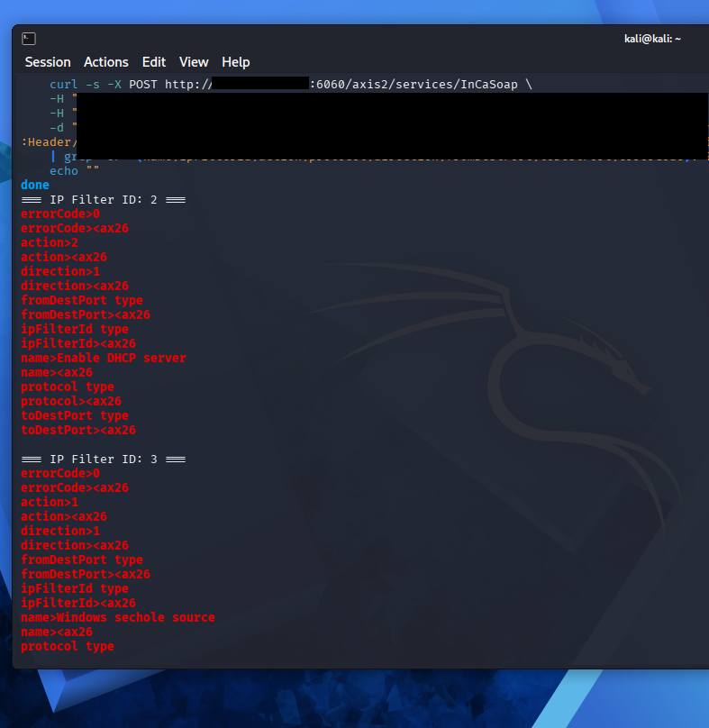The width and height of the screenshot is (709, 728).
Task: Click the 'IP Filter ID: 3' header line
Action: 104,460
